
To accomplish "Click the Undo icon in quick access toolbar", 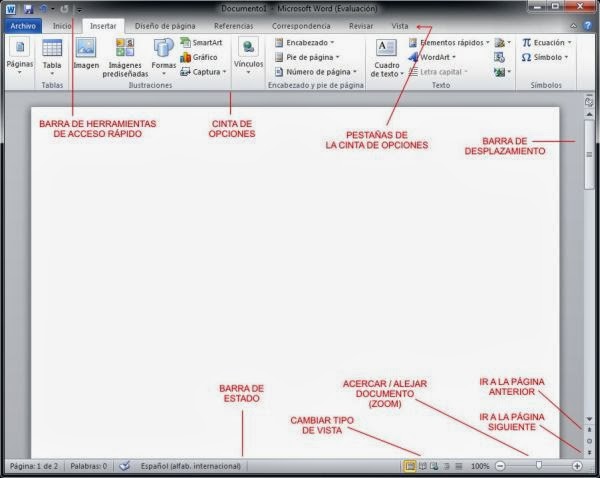I will coord(44,8).
